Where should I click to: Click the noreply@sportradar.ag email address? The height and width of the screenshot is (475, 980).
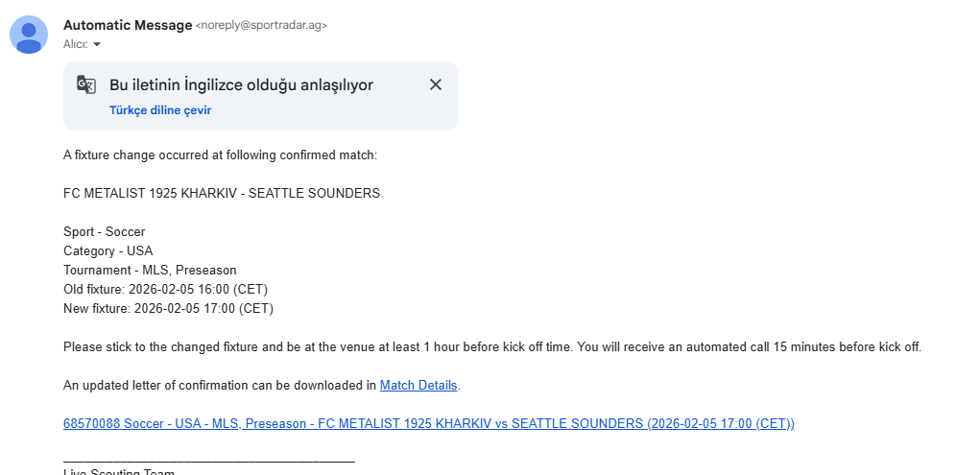[x=261, y=26]
